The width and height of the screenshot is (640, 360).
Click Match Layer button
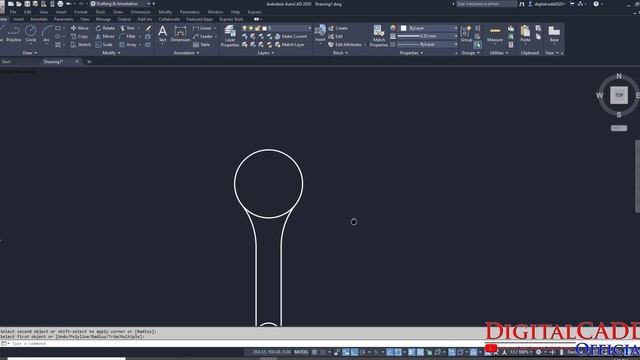[x=290, y=44]
